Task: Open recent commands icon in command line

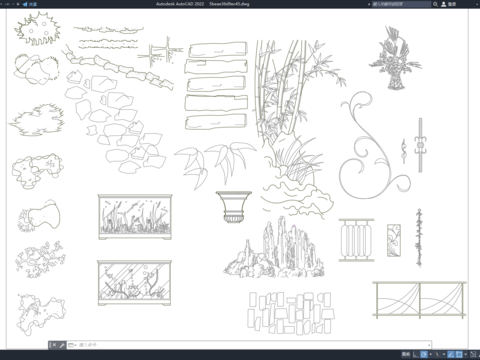Action: pos(72,345)
